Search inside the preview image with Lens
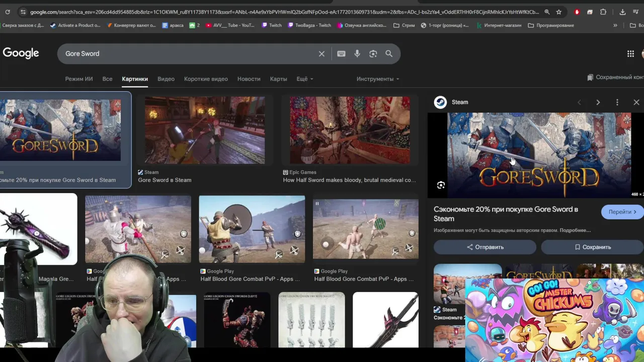Screen dimensions: 644x362 coord(441,185)
